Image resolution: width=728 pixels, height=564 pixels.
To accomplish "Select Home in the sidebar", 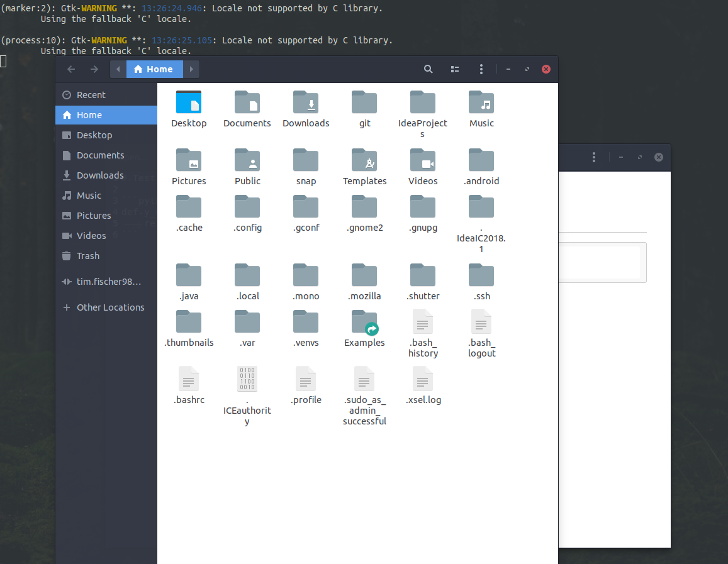I will 106,115.
